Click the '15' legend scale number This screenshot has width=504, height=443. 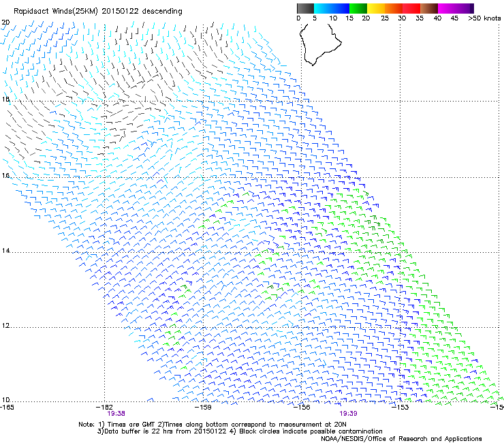click(x=349, y=18)
